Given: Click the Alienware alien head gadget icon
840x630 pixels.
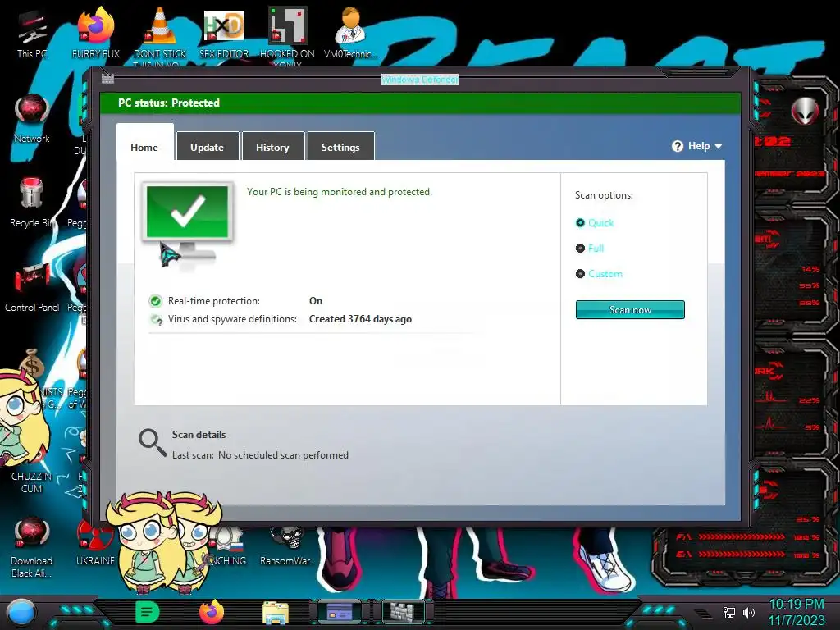Looking at the screenshot, I should click(x=806, y=111).
